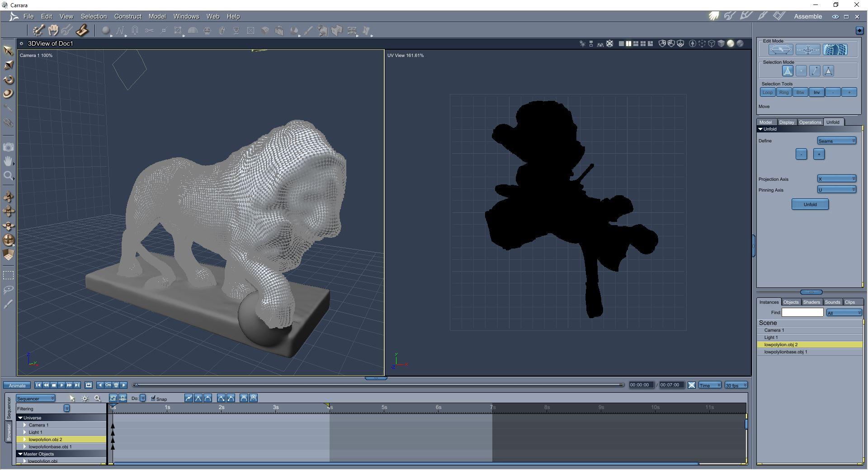The height and width of the screenshot is (470, 868).
Task: Open the Sequencer view dropdown
Action: click(x=36, y=398)
